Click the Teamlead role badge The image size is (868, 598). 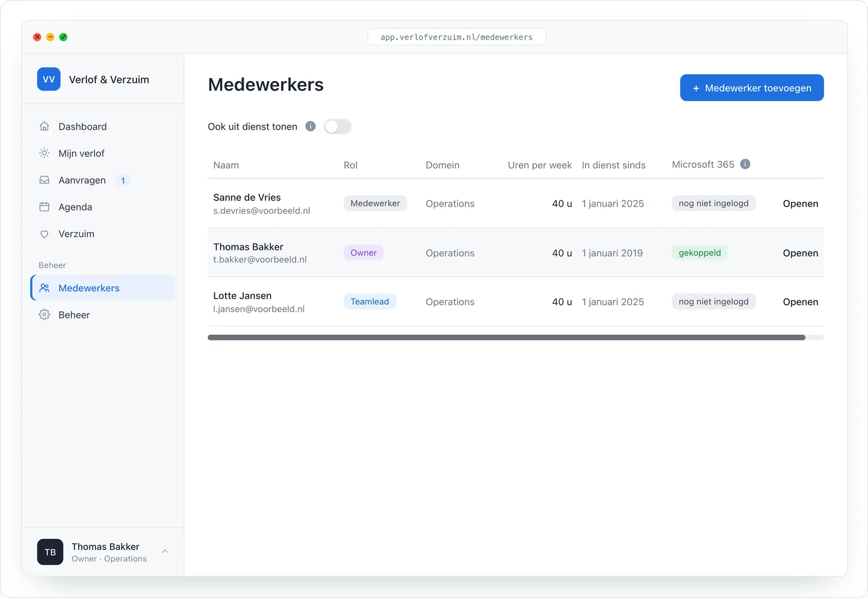[369, 301]
